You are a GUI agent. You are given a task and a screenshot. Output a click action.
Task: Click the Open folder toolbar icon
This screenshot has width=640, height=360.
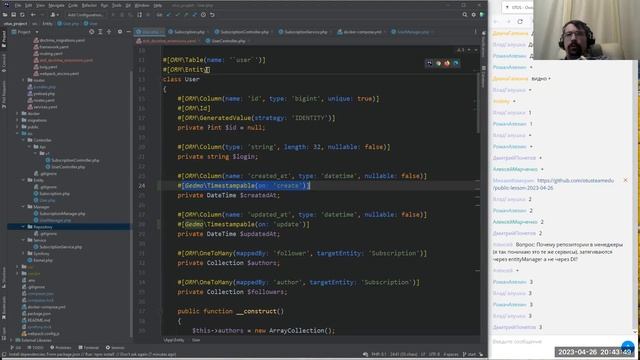click(5, 15)
